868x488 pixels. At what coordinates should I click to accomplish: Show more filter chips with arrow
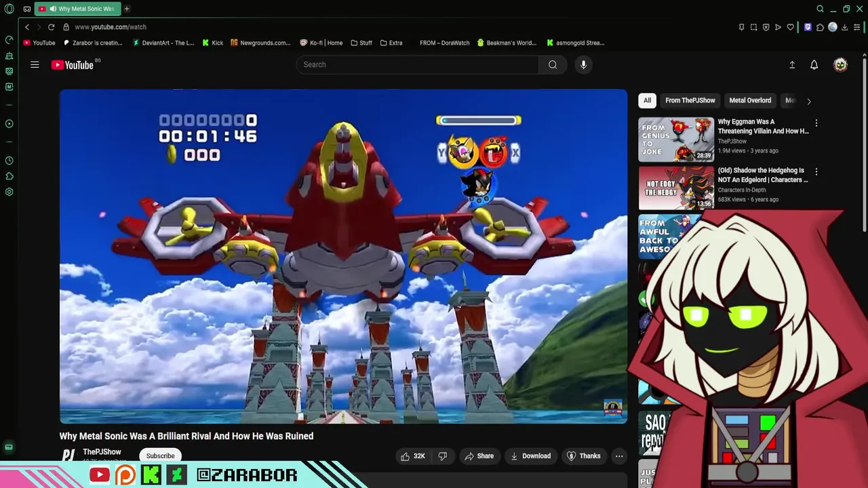click(808, 101)
